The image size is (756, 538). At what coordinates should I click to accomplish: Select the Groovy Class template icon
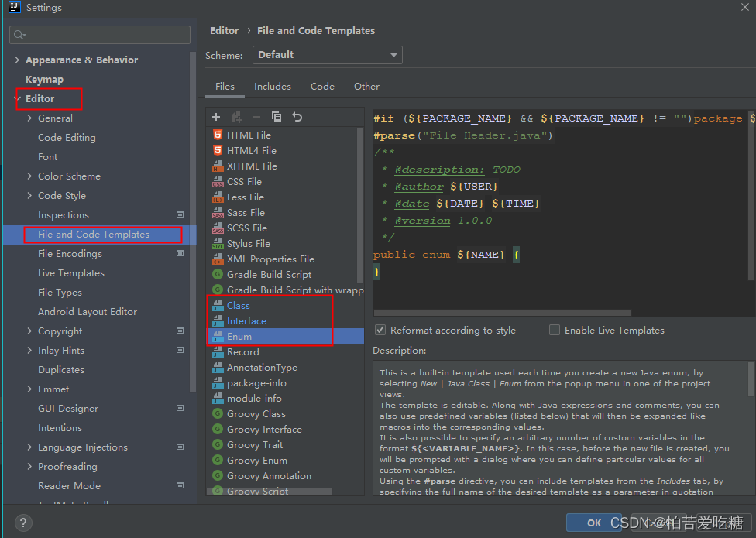[x=218, y=413]
